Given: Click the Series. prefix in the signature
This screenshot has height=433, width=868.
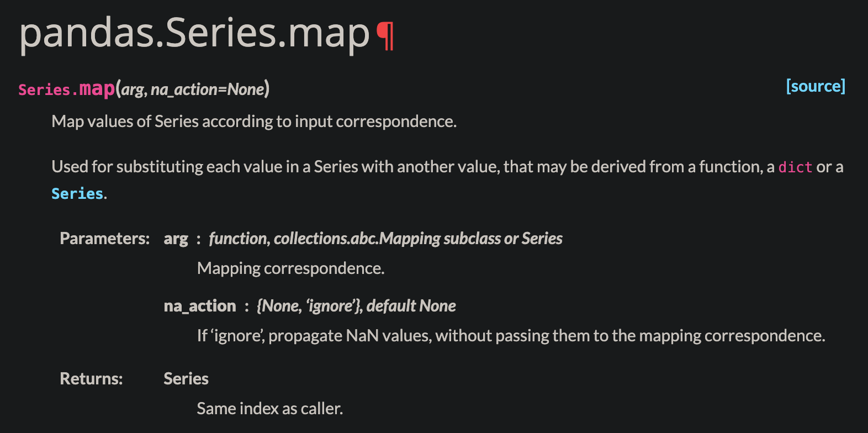Looking at the screenshot, I should click(x=48, y=89).
